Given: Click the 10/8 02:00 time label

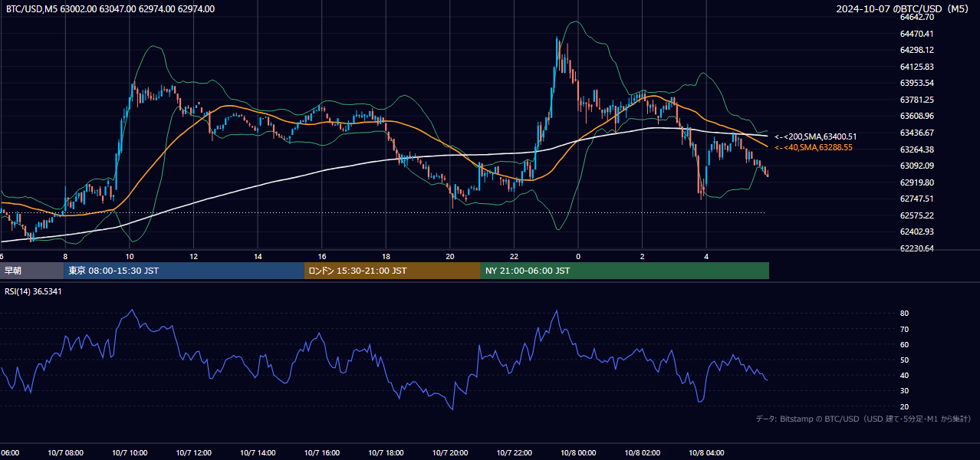Looking at the screenshot, I should 643,453.
